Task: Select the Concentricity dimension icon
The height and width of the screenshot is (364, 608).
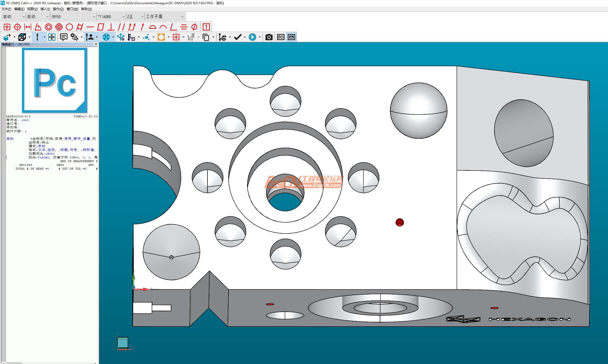Action: click(49, 27)
